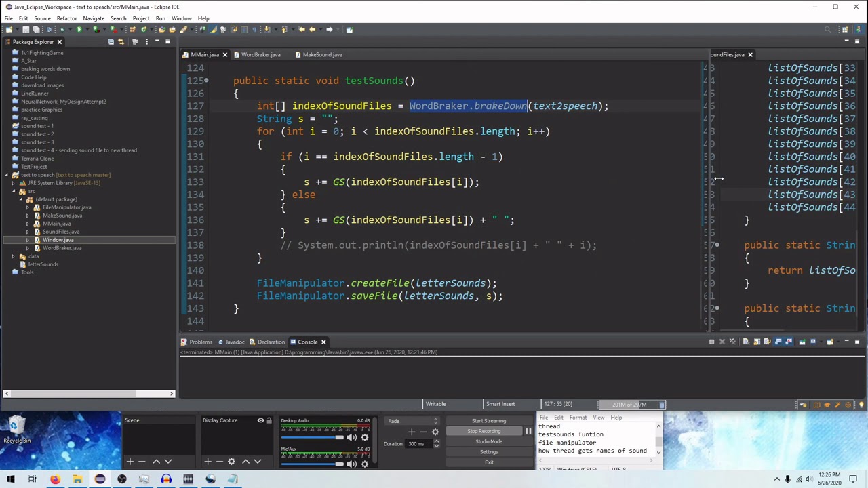Open the Recycle Bin on desktop
Viewport: 868px width, 488px height.
point(16,430)
